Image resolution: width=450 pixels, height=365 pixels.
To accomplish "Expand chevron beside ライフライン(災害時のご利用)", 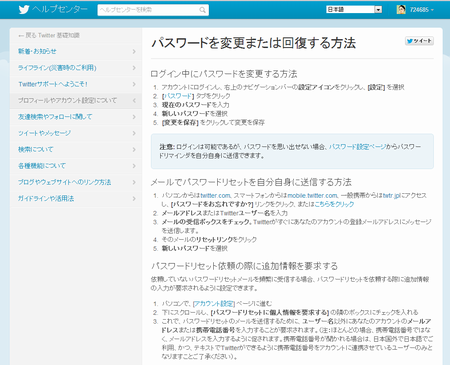I will pos(134,68).
